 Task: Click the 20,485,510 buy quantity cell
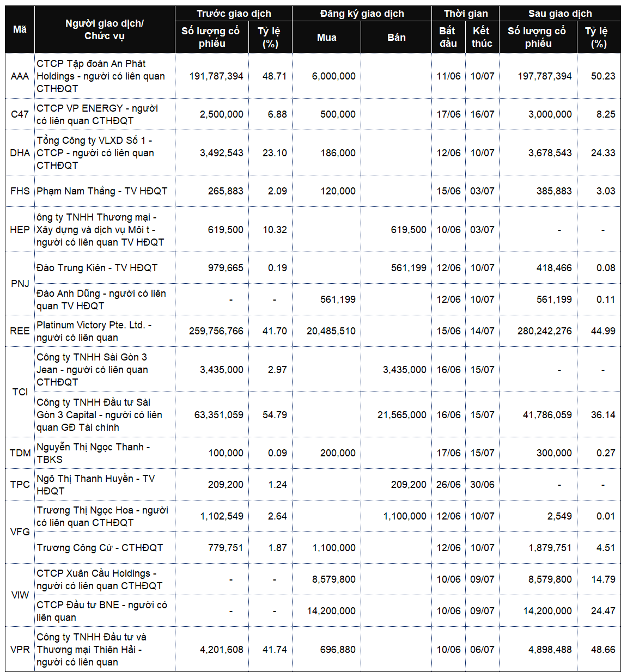pos(327,331)
